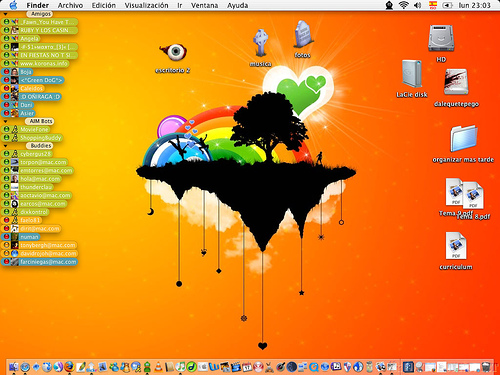
Task: Open Safari compass icon in Dock
Action: point(25,367)
